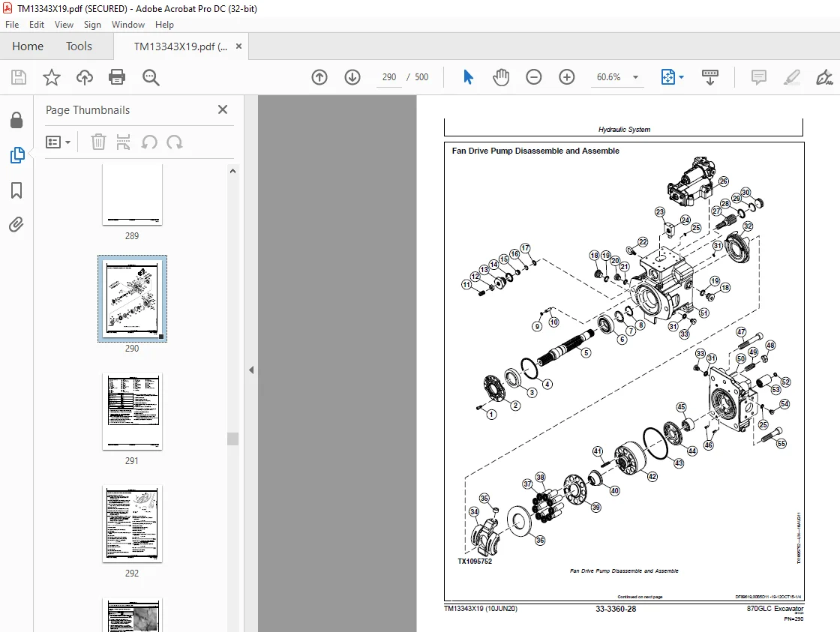The width and height of the screenshot is (840, 632).
Task: Rotate pages counterclockwise
Action: click(149, 142)
